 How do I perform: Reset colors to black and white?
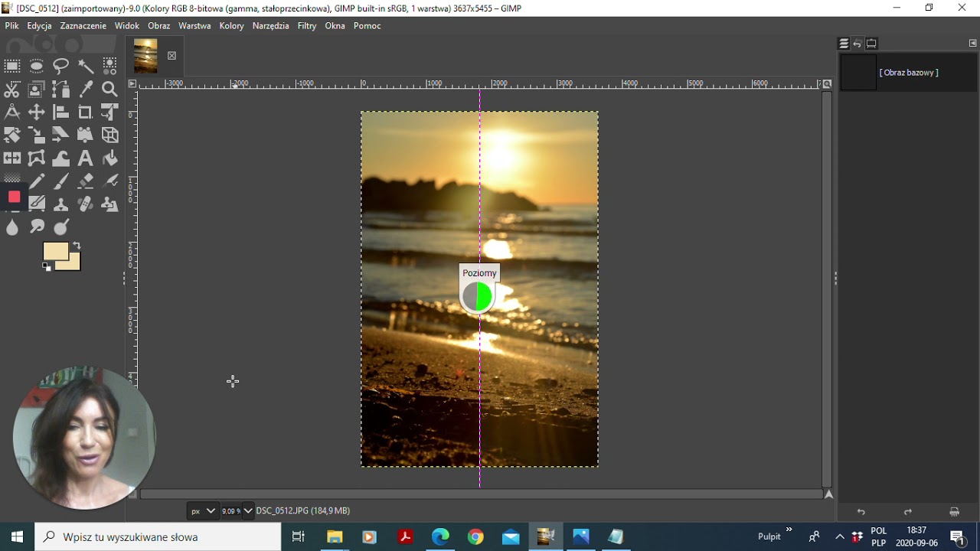click(47, 266)
